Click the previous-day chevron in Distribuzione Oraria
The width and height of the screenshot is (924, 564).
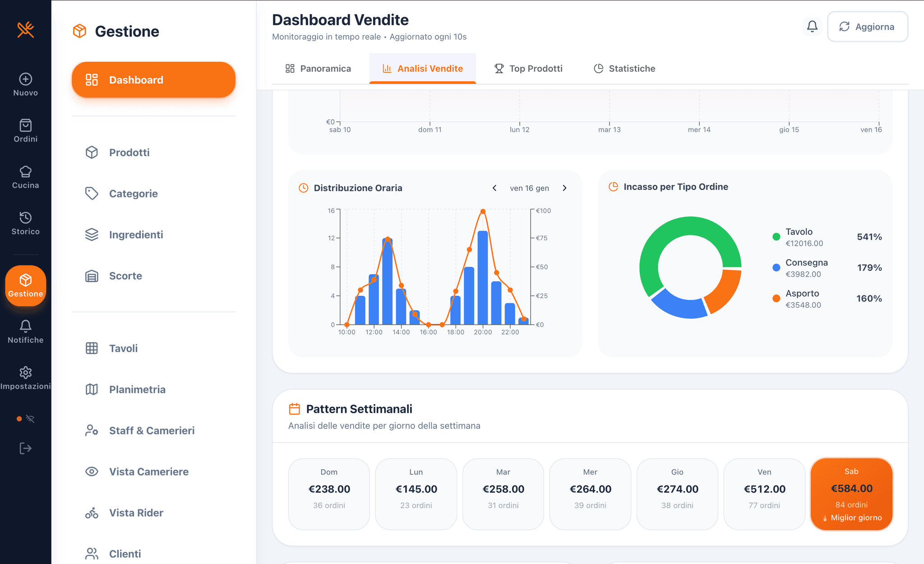(494, 188)
